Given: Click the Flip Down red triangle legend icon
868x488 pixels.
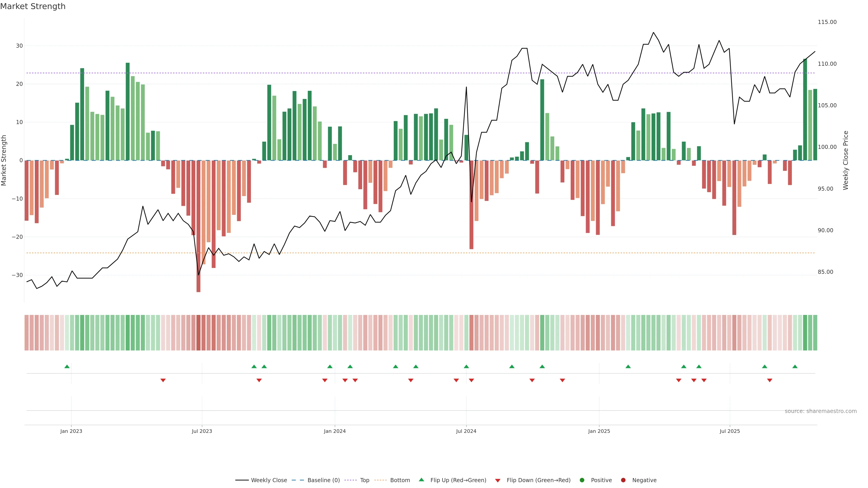Looking at the screenshot, I should [498, 481].
